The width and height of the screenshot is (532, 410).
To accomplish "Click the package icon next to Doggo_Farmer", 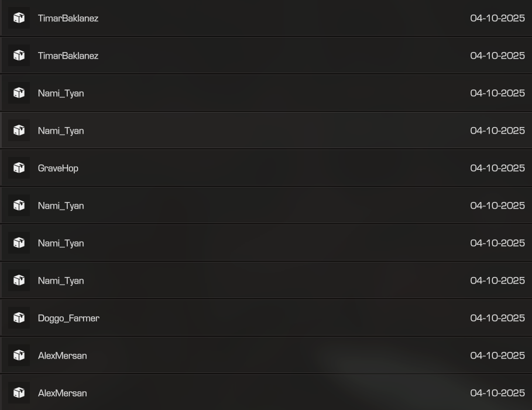I will pos(19,318).
